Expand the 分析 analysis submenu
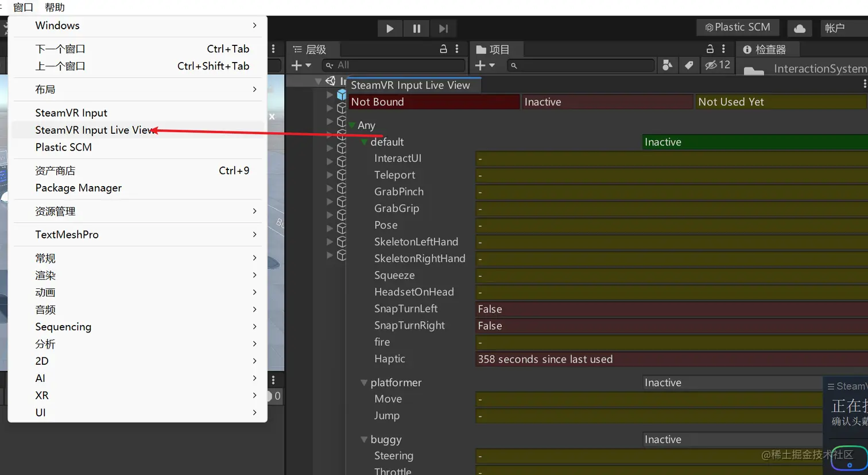 coord(138,344)
